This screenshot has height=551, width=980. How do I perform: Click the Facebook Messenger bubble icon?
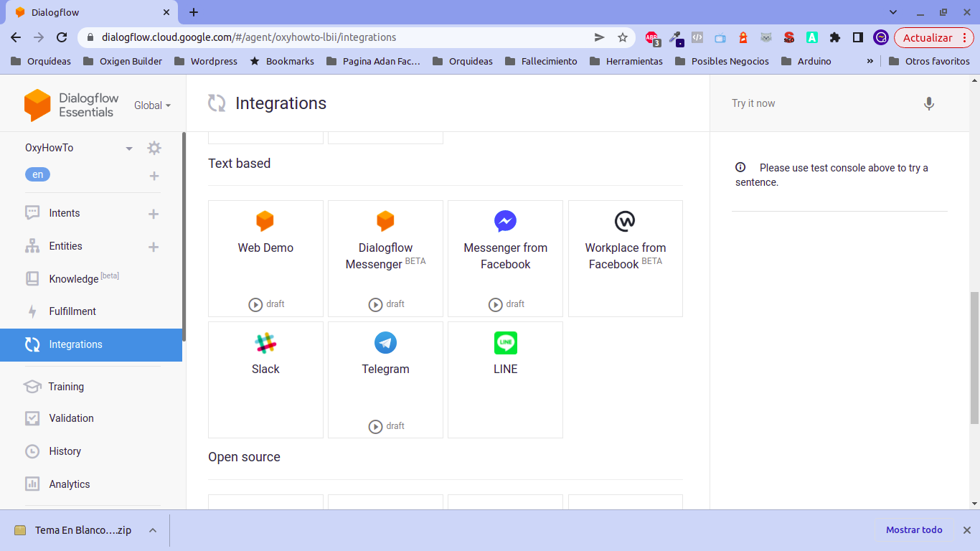click(x=505, y=221)
